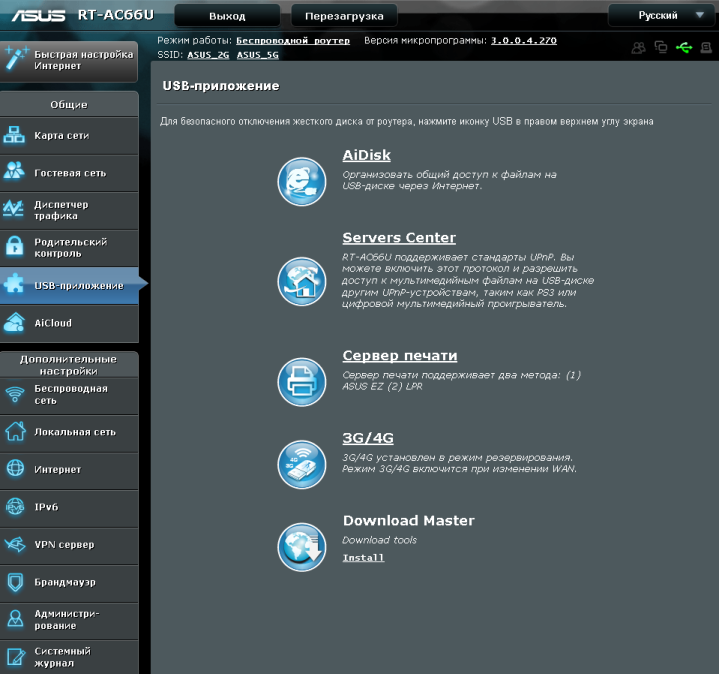The width and height of the screenshot is (719, 674).
Task: Open VPN сервер settings
Action: point(69,545)
